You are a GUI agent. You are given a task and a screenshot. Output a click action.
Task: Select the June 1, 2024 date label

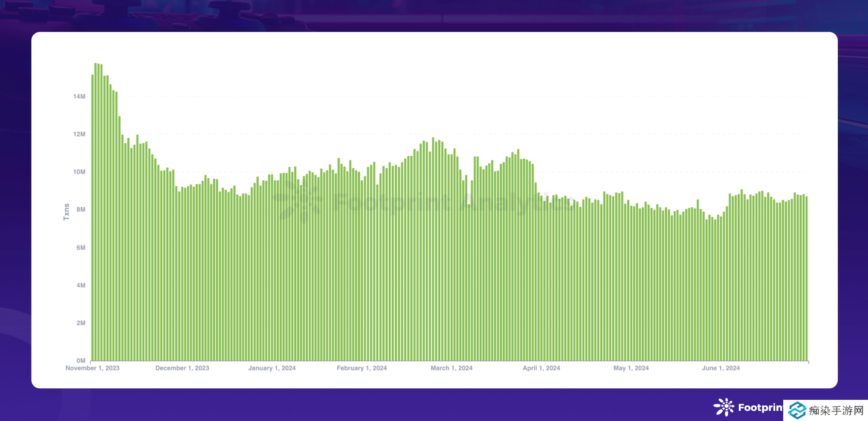pos(721,368)
